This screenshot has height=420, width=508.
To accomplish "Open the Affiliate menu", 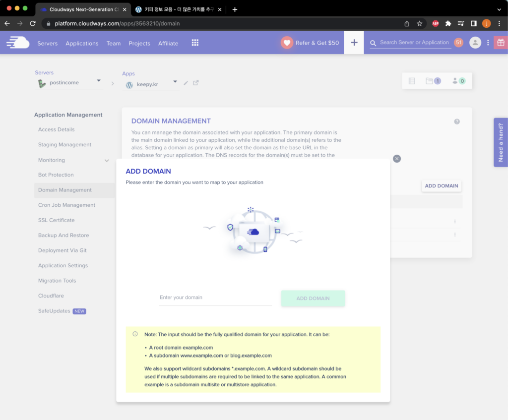I will pyautogui.click(x=168, y=44).
